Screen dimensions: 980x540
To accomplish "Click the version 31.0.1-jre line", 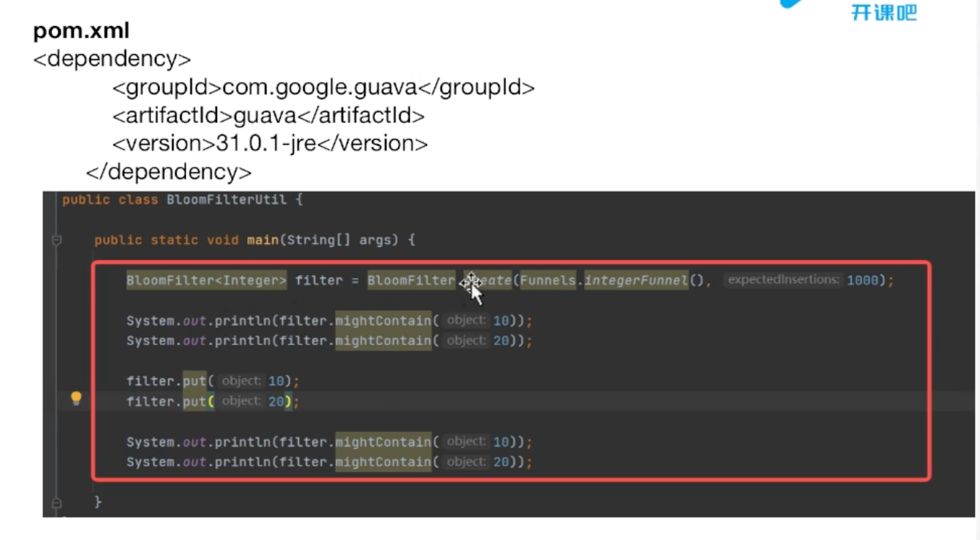I will tap(270, 143).
